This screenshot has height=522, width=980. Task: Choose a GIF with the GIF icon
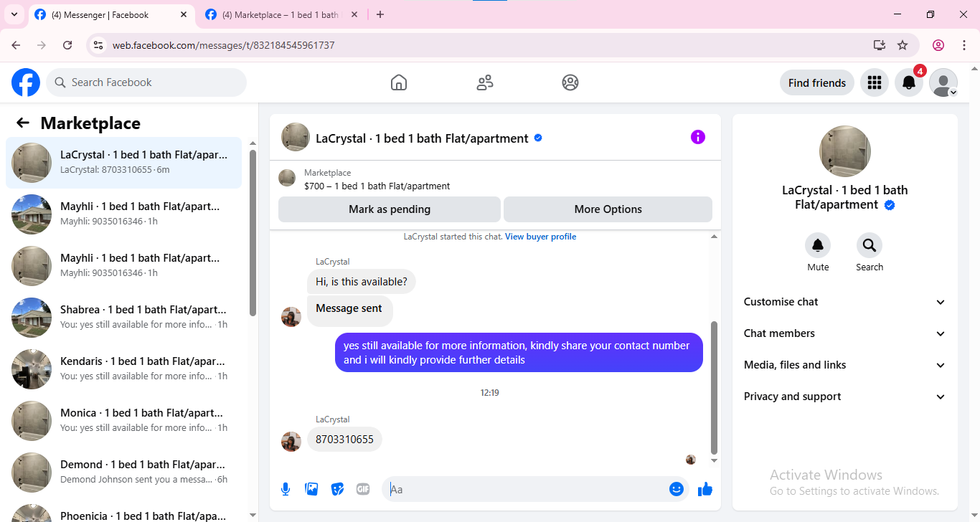(x=363, y=489)
